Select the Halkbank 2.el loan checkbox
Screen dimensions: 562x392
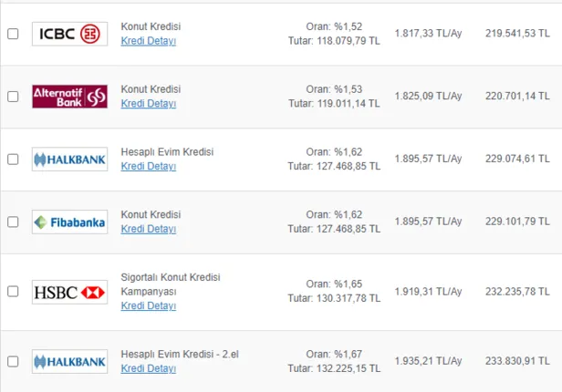click(13, 361)
